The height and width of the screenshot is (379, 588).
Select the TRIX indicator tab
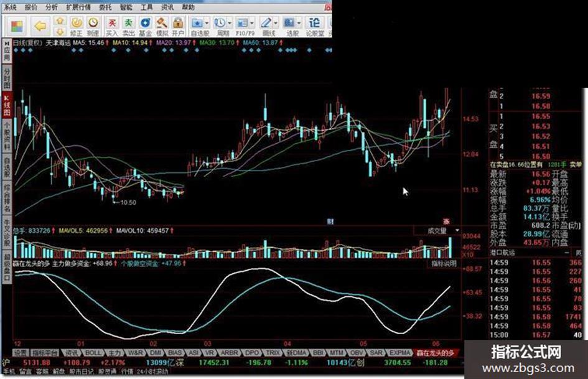pos(273,353)
